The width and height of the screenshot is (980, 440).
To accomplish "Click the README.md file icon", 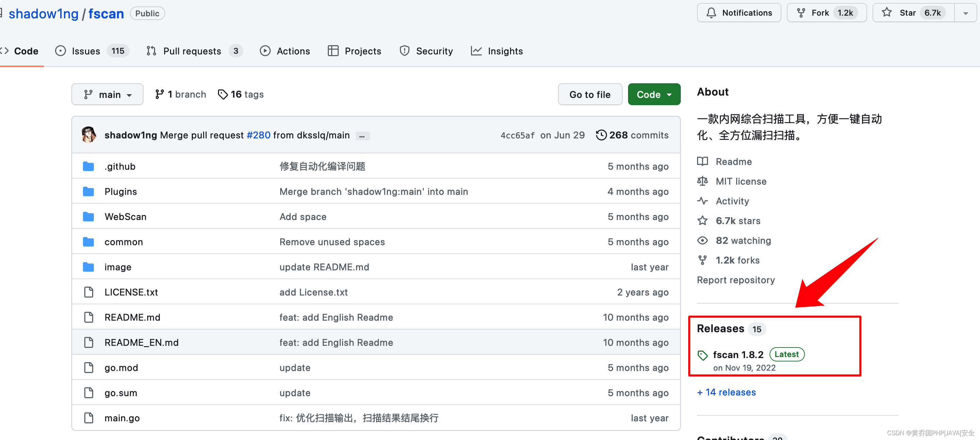I will click(x=89, y=317).
